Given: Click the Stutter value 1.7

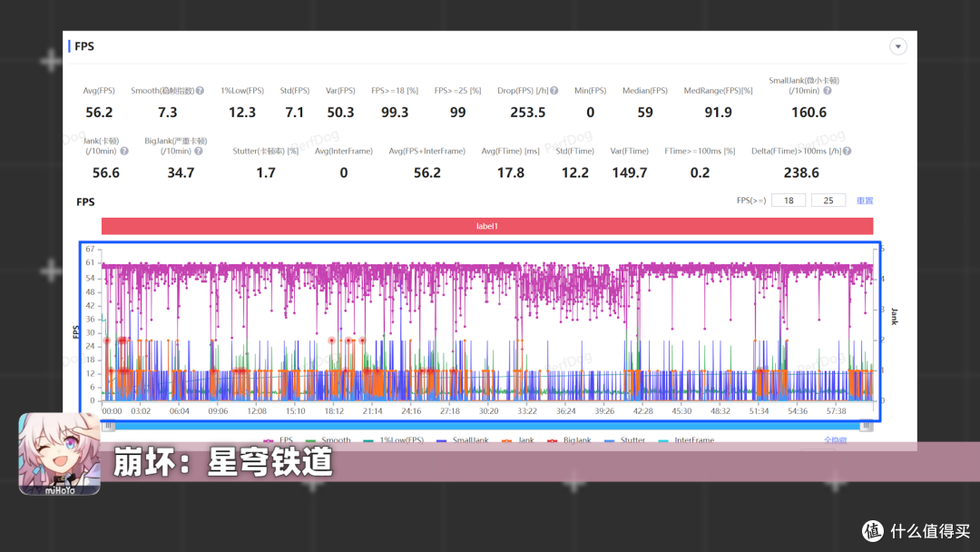Looking at the screenshot, I should (266, 172).
